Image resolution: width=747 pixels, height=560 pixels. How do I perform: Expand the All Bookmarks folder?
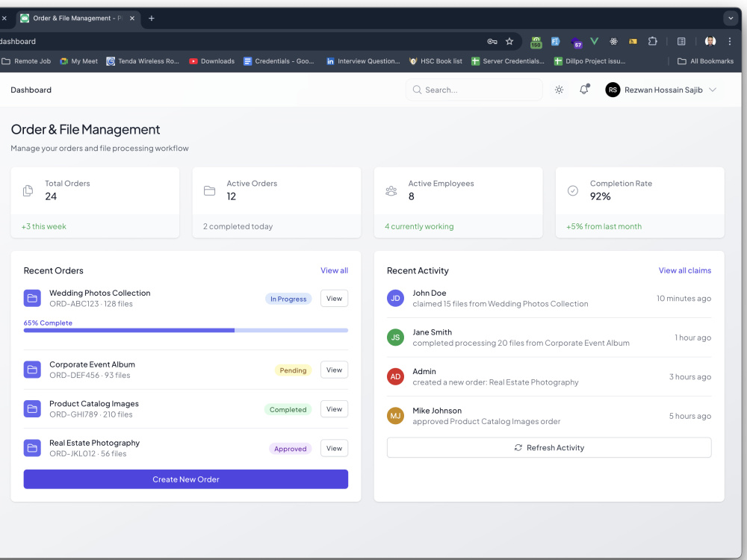pyautogui.click(x=706, y=61)
